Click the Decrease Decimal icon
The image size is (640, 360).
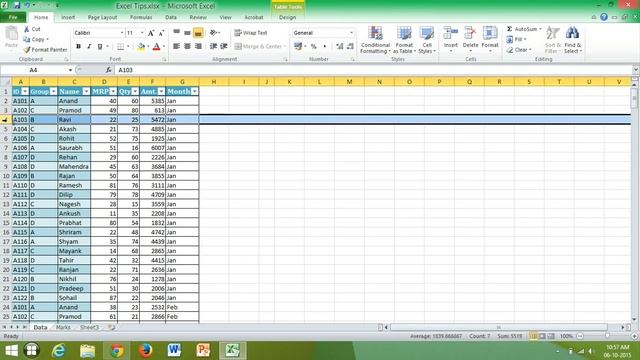click(x=350, y=47)
